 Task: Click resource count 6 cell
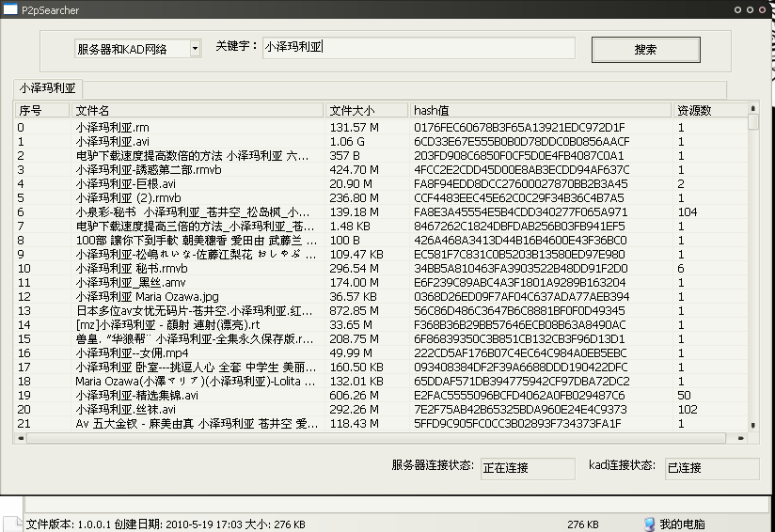[681, 269]
